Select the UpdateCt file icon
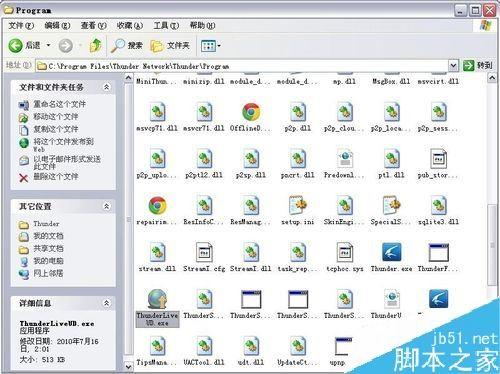Screen dimensions: 500x374 point(298,346)
